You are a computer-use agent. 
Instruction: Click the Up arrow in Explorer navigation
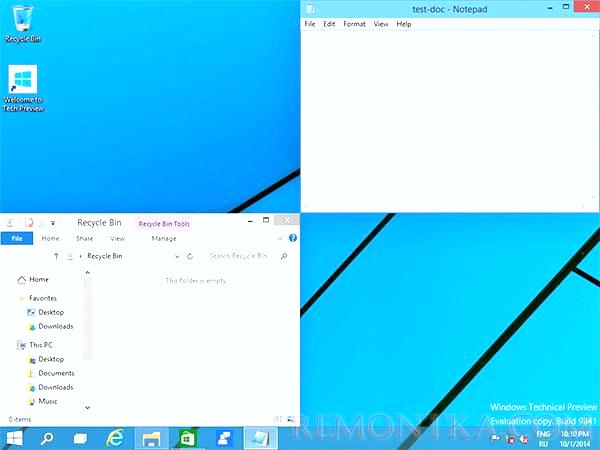point(56,256)
